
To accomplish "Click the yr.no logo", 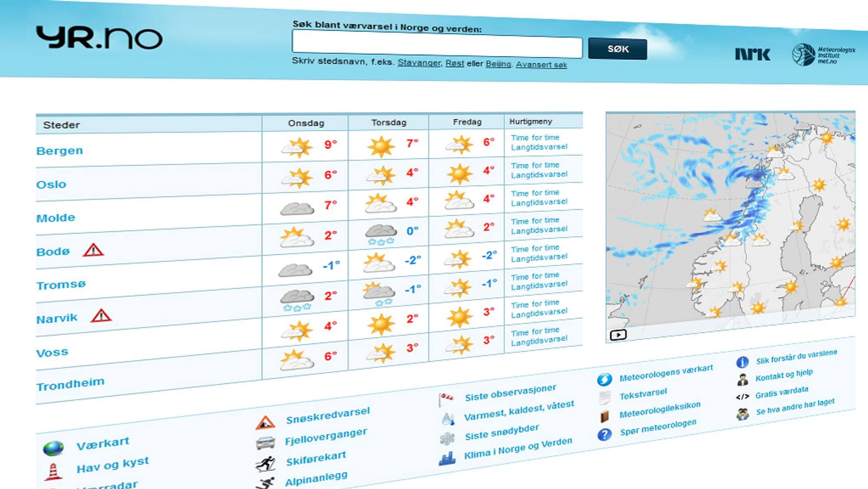I will 99,38.
